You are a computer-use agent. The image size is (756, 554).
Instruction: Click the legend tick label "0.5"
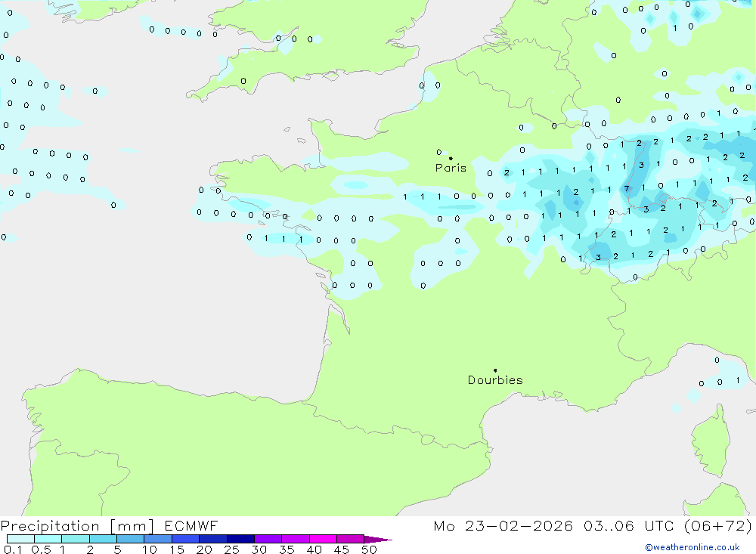[x=41, y=549]
